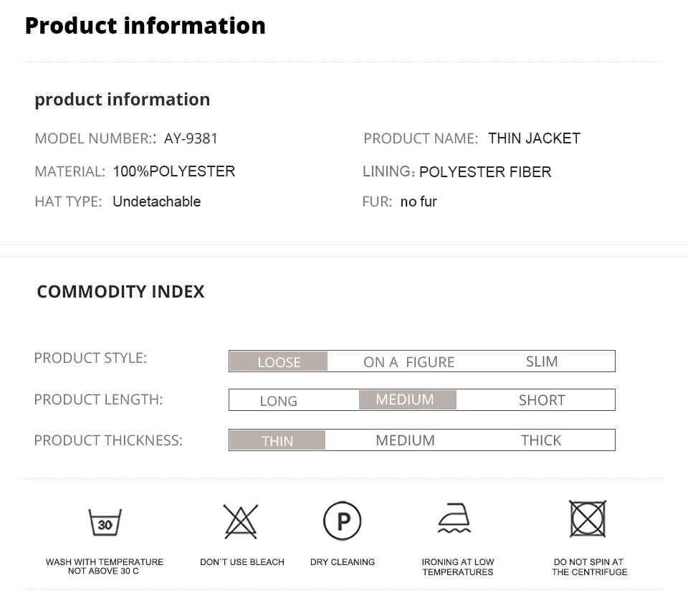This screenshot has width=688, height=616.
Task: Click the COMMODITY INDEX heading
Action: (120, 292)
